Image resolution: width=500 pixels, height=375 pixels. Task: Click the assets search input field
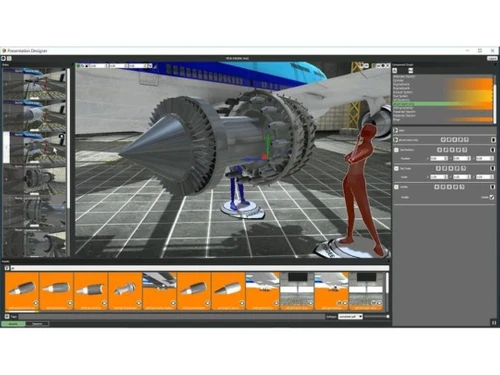(200, 268)
